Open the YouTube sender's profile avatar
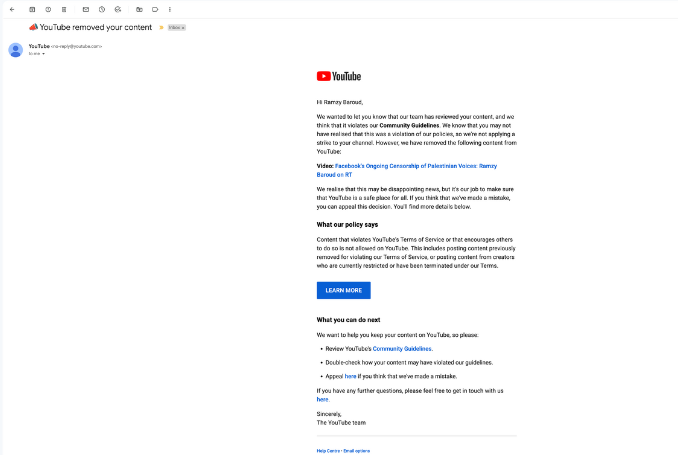Screen dimensions: 678x455 tap(16, 50)
